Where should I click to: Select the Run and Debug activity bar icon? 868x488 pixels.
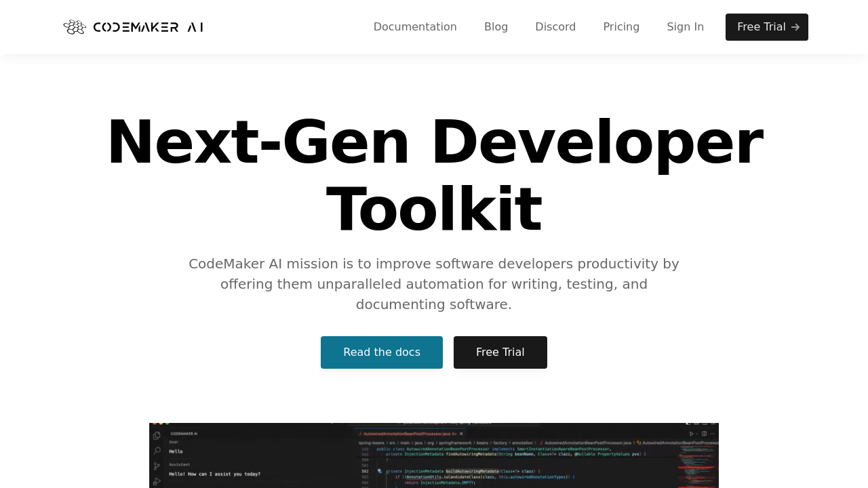click(x=157, y=481)
